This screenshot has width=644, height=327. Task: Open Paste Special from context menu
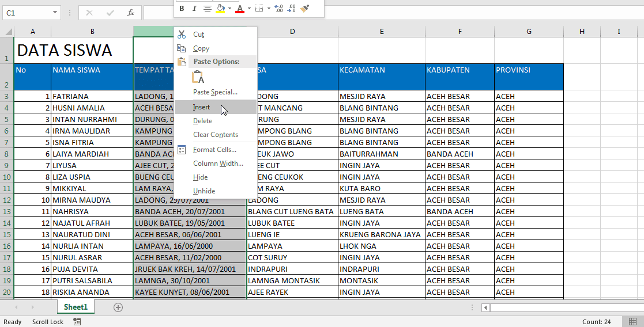click(x=216, y=92)
